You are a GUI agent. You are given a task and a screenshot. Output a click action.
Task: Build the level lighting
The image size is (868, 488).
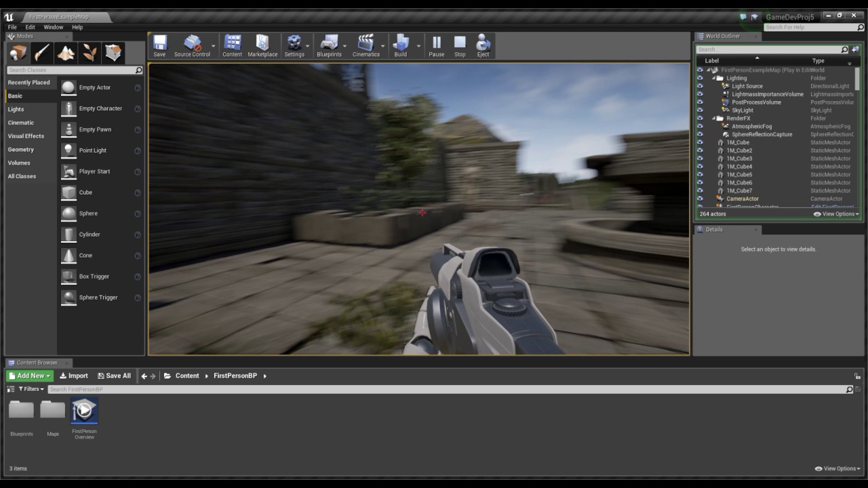[x=401, y=45]
